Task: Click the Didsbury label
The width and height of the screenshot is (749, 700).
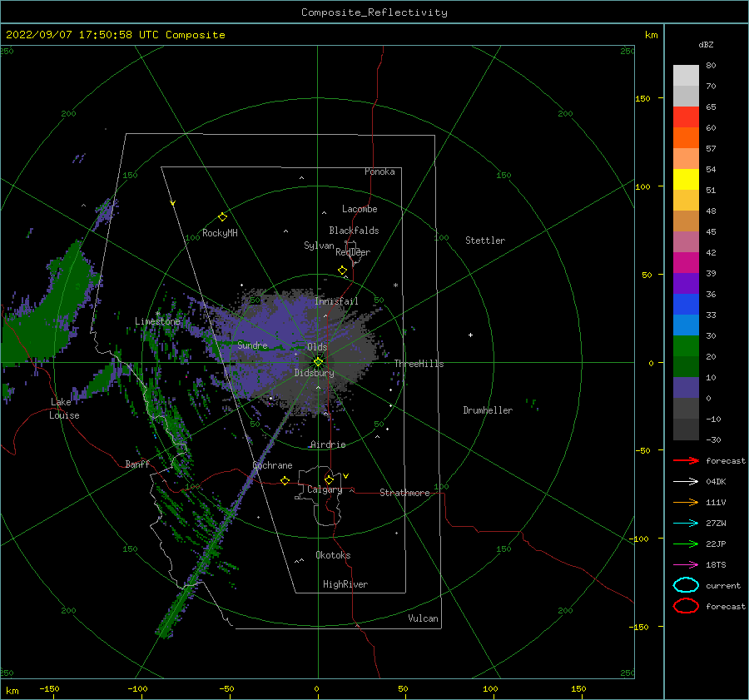Action: (314, 373)
